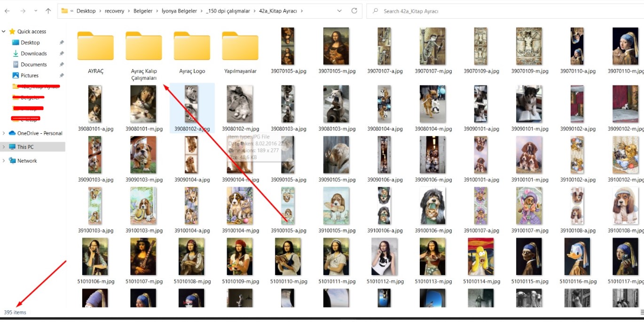Collapse the Quick access tree

(4, 31)
